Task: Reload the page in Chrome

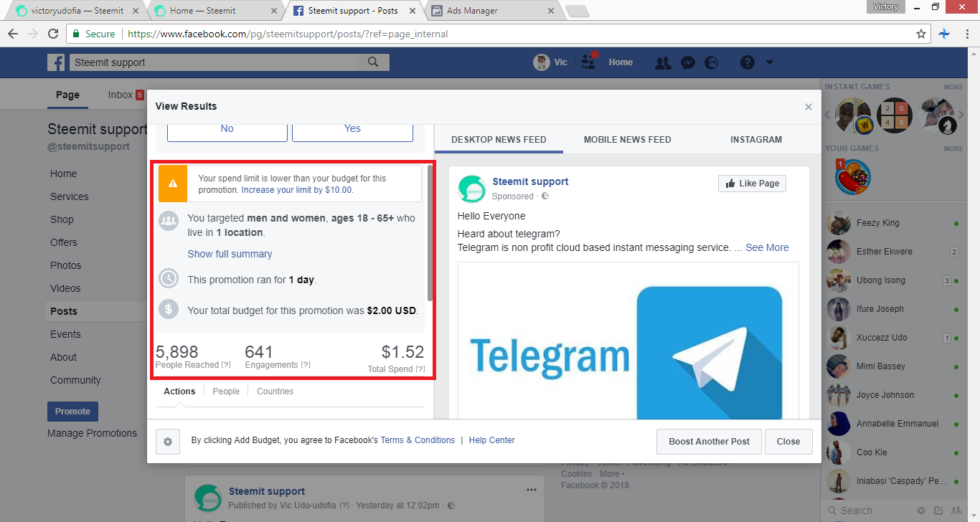Action: click(x=52, y=34)
